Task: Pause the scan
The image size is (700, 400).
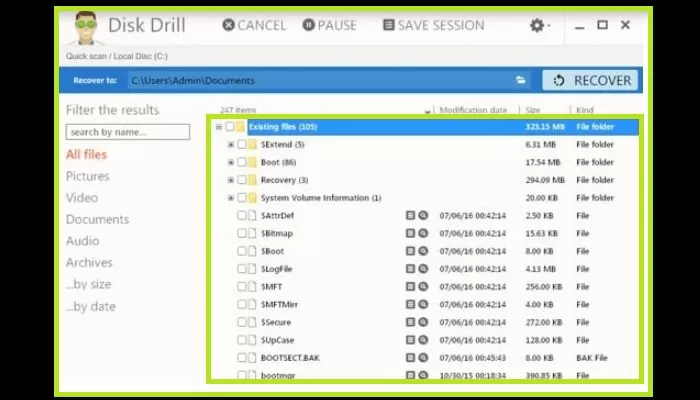Action: (329, 25)
